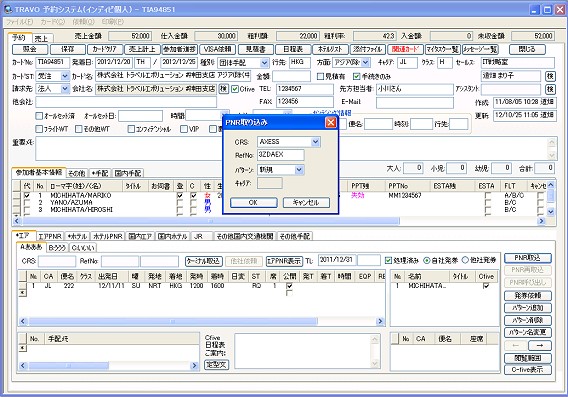The image size is (568, 397).
Task: Toggle the 代 checkbox for MICHIHATA/NARIKO
Action: (27, 195)
